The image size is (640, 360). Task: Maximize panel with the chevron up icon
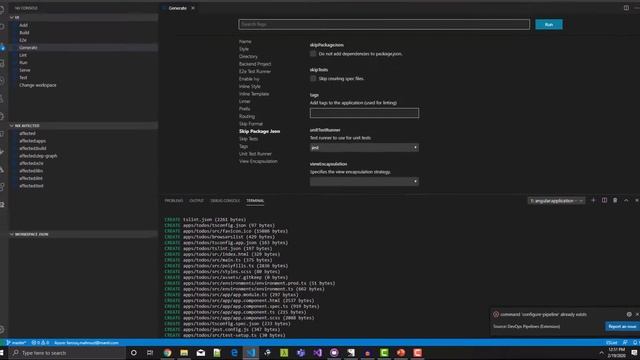[626, 200]
